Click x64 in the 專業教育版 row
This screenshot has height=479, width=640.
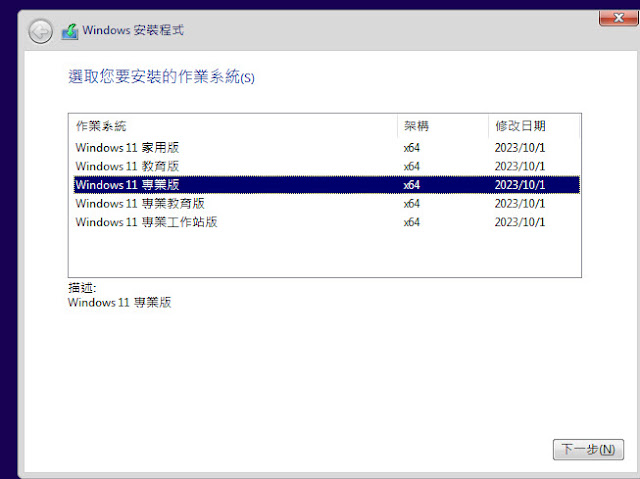(x=411, y=203)
